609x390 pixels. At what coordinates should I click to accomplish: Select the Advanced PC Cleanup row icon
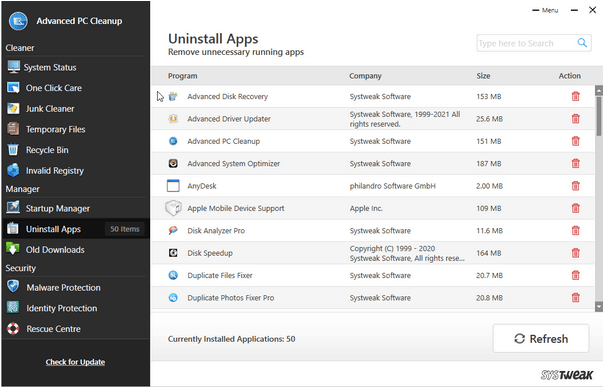click(x=173, y=141)
